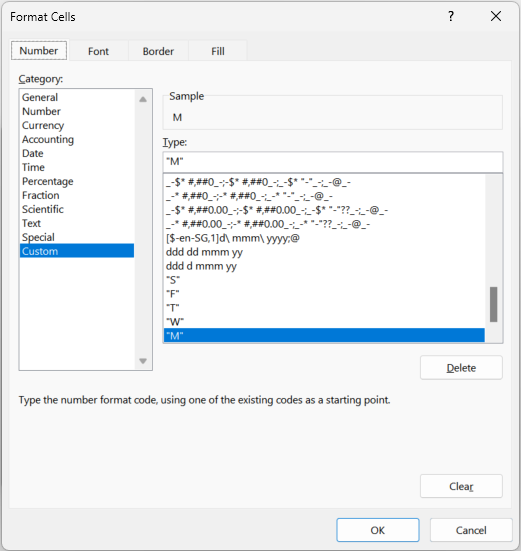Pick the Percentage category
Image resolution: width=521 pixels, height=551 pixels.
[77, 181]
